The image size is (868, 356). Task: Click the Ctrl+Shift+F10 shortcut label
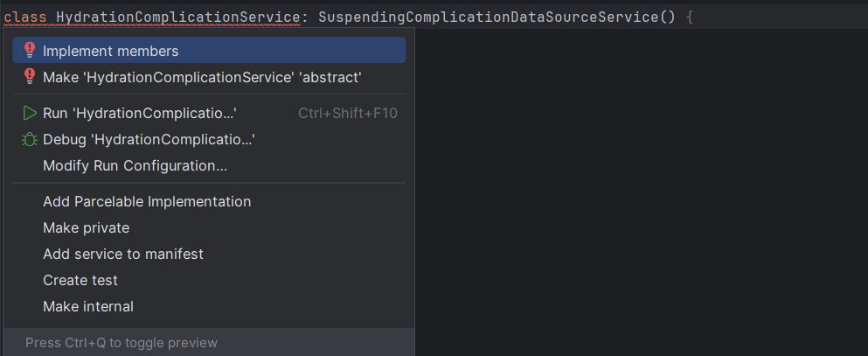(348, 114)
